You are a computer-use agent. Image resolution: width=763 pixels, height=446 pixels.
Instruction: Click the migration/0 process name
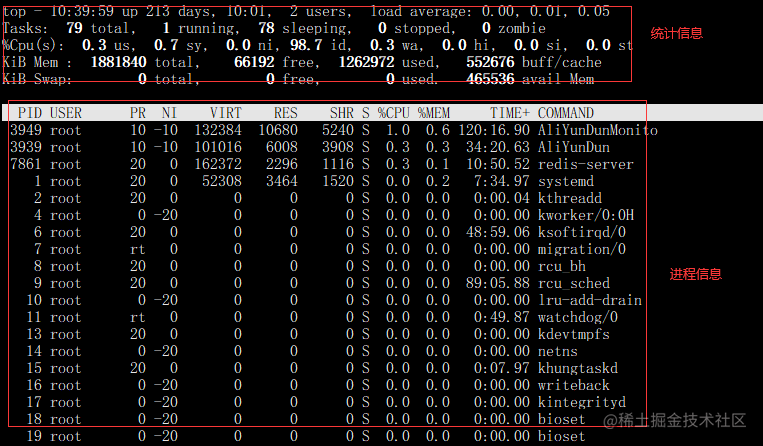(581, 250)
